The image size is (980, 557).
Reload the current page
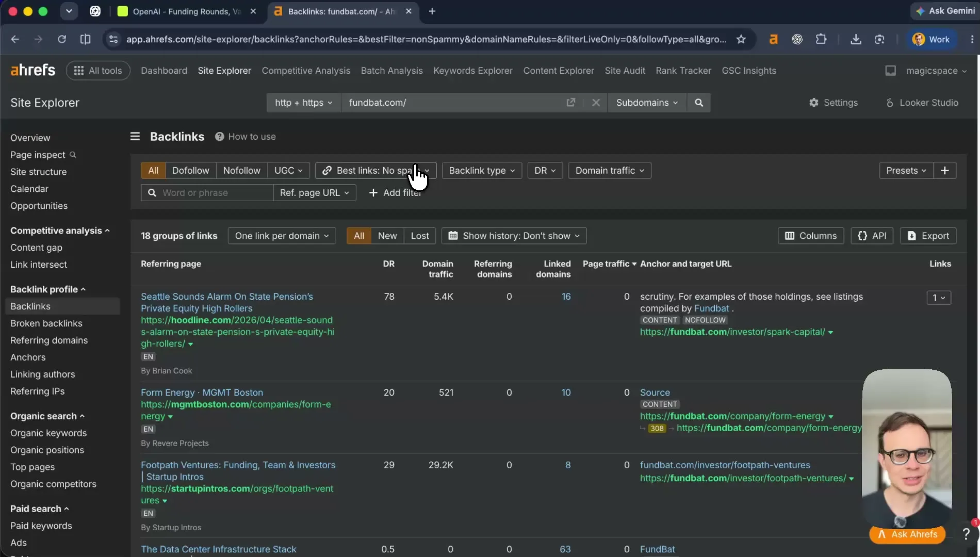(62, 39)
